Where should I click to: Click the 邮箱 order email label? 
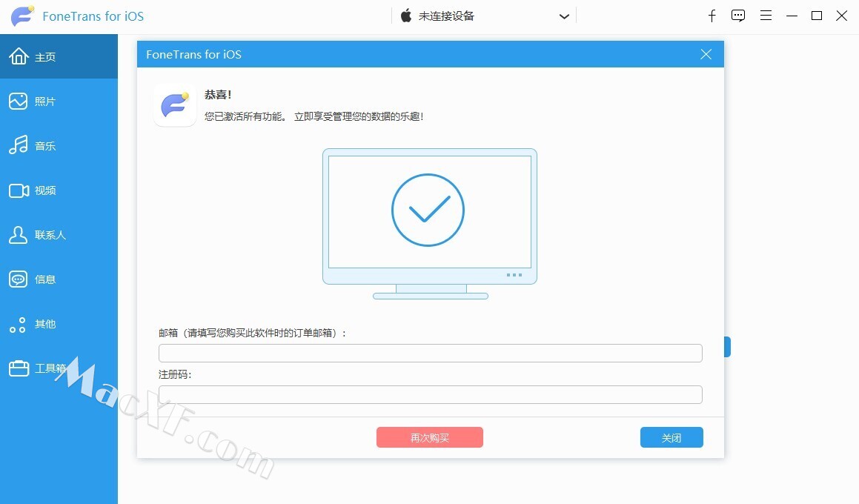click(253, 333)
